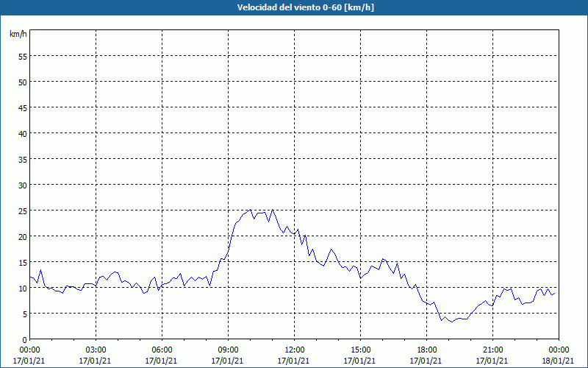This screenshot has width=588, height=368.
Task: Click the 17/01/21 date under 06:00
Action: 161,361
